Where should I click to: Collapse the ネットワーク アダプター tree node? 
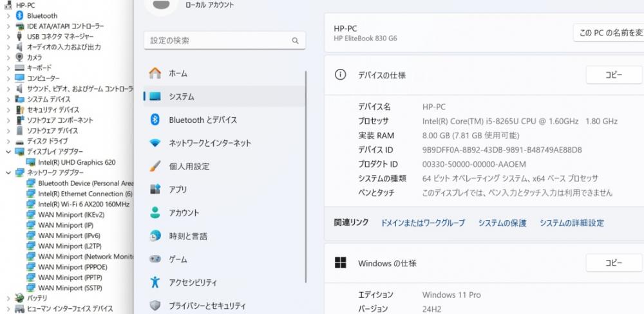pos(8,172)
